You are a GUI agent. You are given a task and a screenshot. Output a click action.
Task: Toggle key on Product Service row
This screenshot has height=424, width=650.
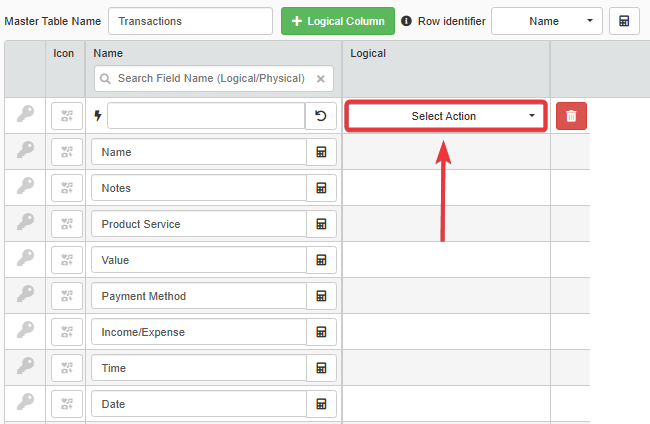(x=25, y=222)
